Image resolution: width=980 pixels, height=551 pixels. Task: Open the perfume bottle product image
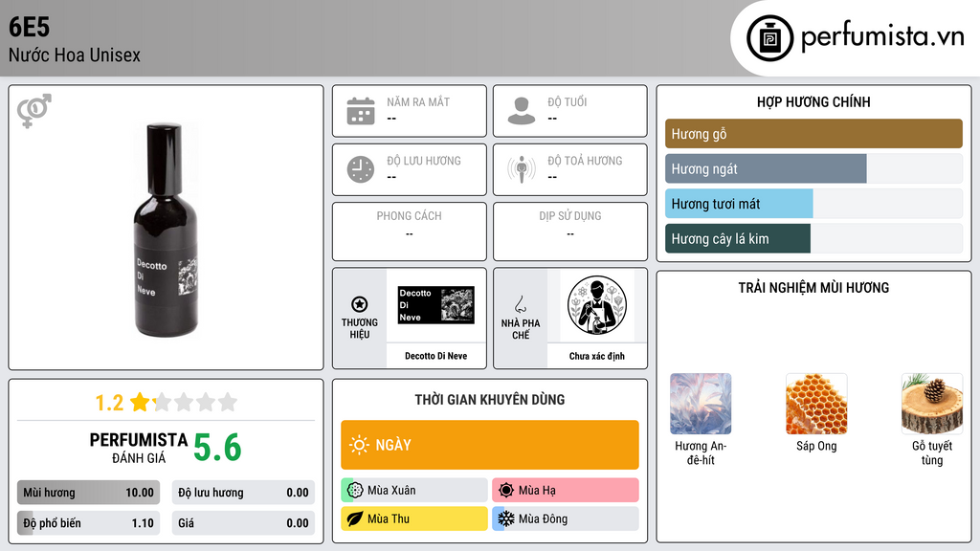[167, 230]
